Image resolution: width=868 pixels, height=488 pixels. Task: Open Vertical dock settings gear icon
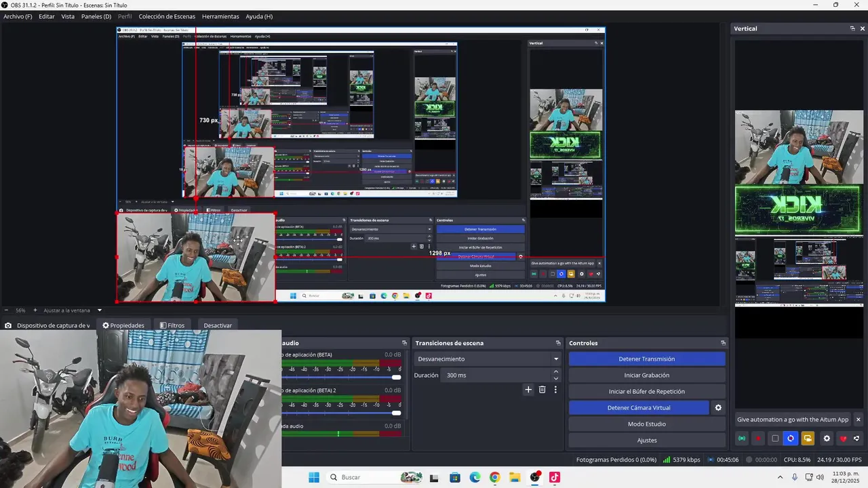827,439
